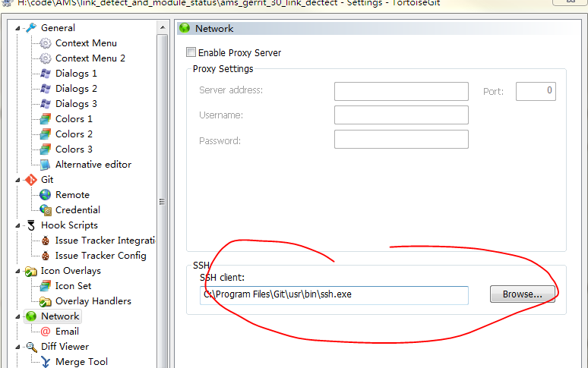This screenshot has width=588, height=368.
Task: Open the Remote settings page
Action: 72,195
